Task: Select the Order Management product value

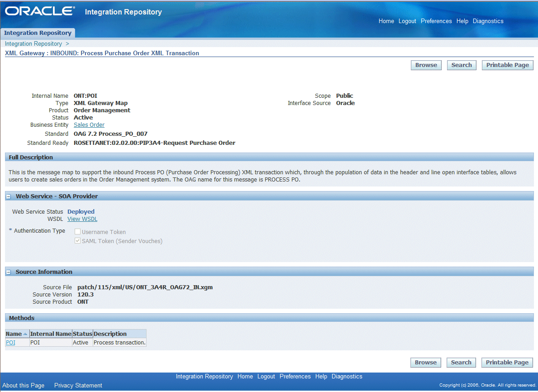Action: (102, 110)
